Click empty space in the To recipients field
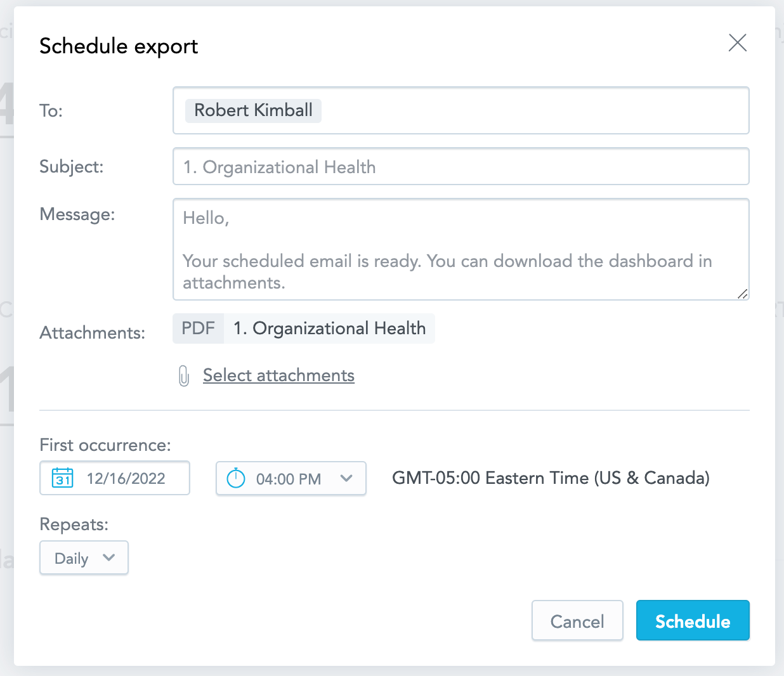784x676 pixels. coord(533,110)
